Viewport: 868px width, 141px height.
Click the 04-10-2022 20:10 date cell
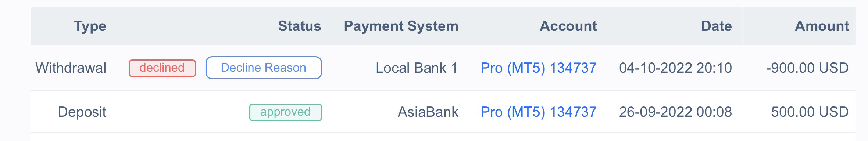tap(675, 68)
